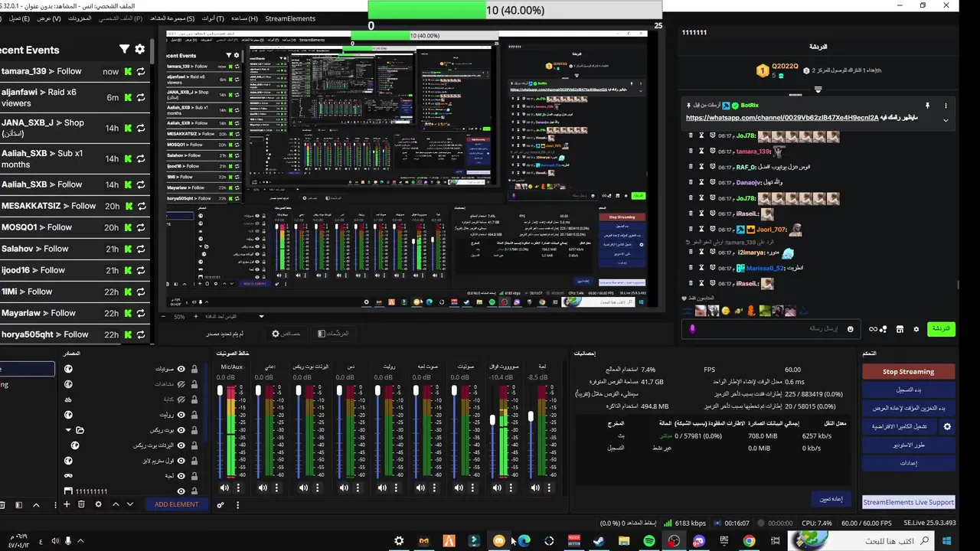
Task: Open virtual camera settings gear
Action: pos(947,426)
